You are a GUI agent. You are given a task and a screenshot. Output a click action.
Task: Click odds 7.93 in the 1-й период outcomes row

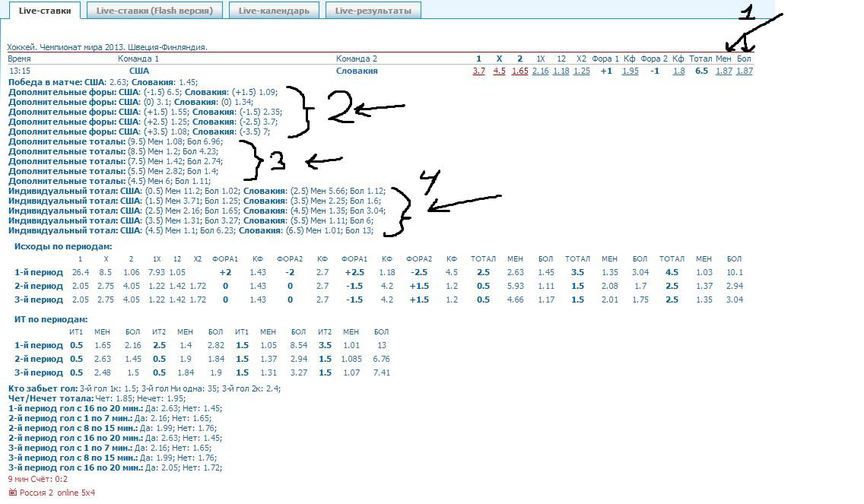click(x=157, y=272)
